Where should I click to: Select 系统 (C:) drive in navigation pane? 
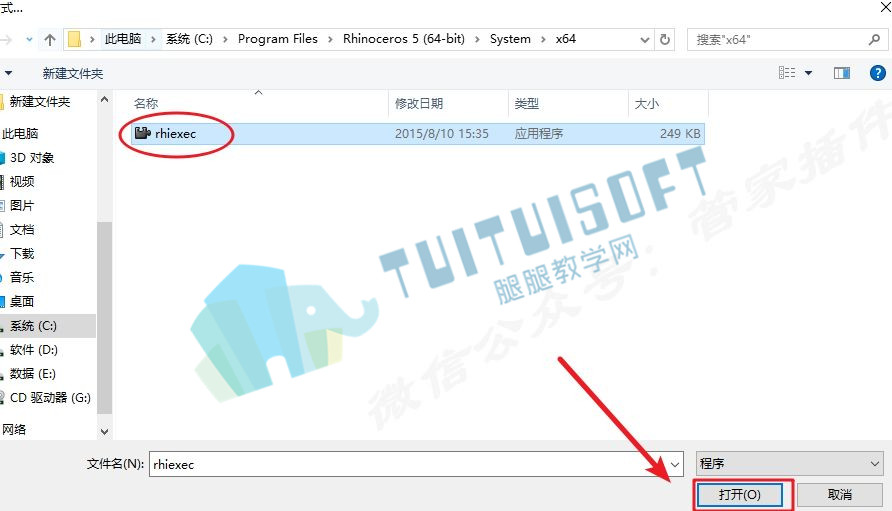[34, 325]
